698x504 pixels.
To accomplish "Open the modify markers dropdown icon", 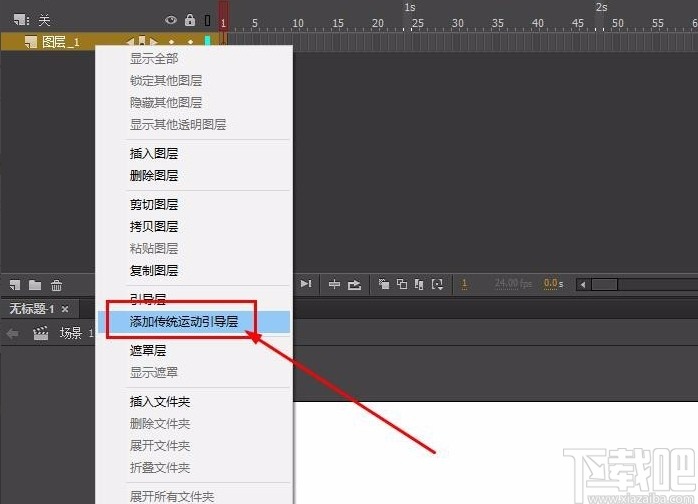I will (437, 284).
